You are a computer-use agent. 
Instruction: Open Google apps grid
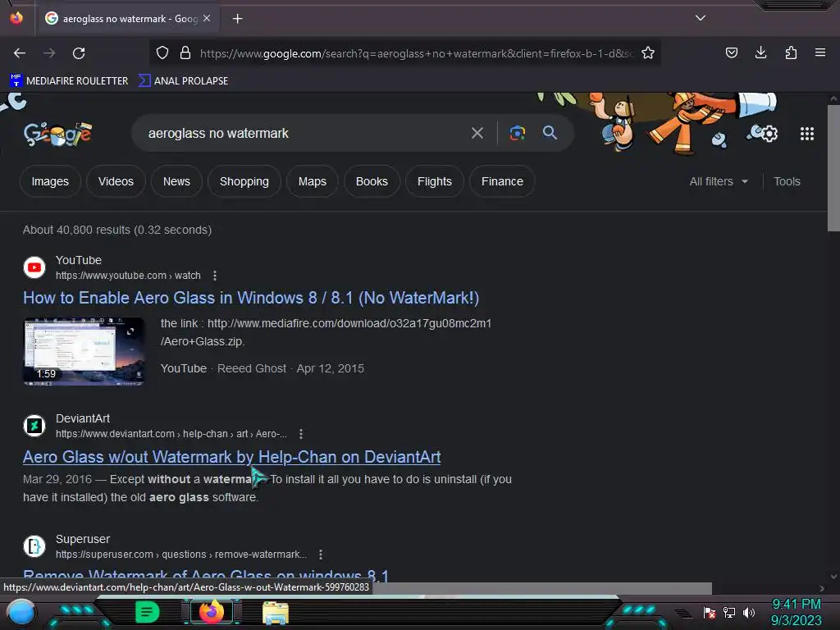click(807, 134)
